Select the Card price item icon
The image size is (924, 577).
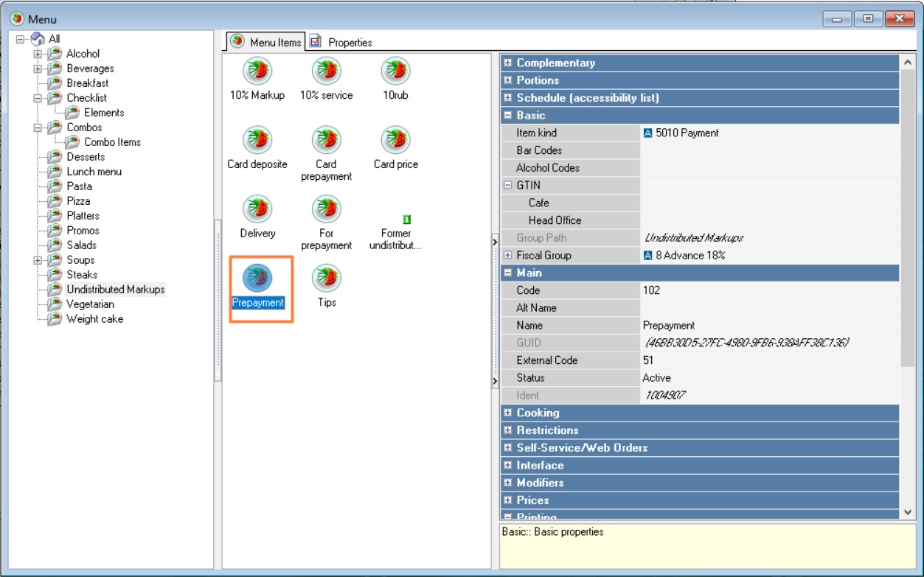pos(395,140)
